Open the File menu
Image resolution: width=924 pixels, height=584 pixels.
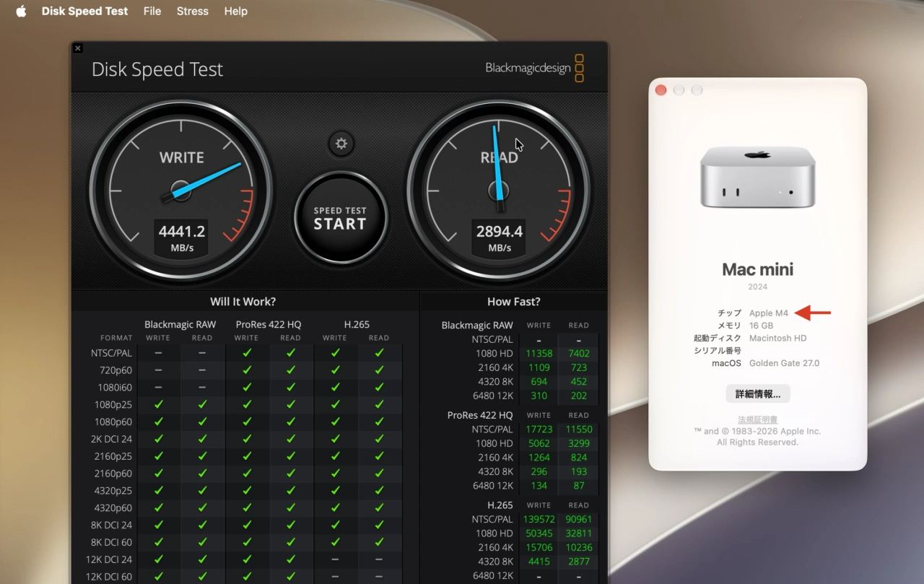coord(152,12)
